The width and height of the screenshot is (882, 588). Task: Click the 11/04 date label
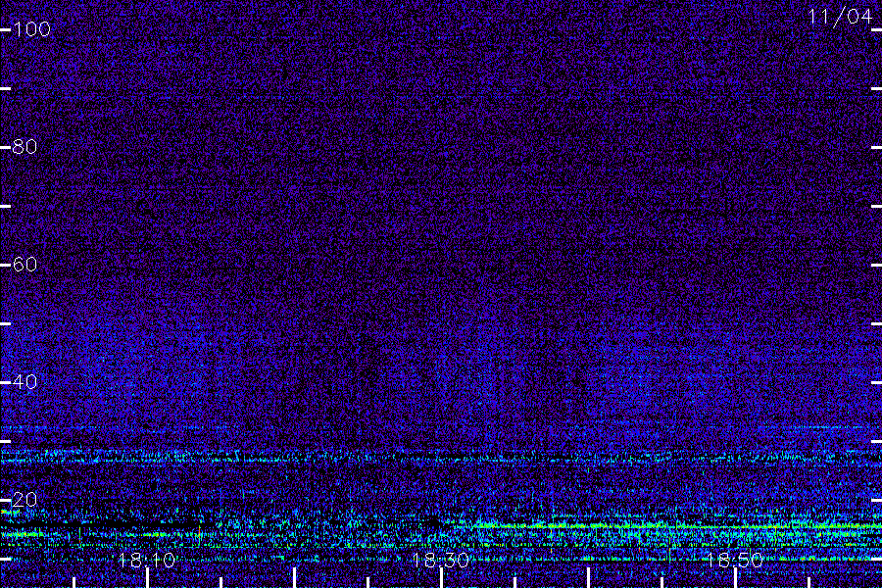[841, 17]
